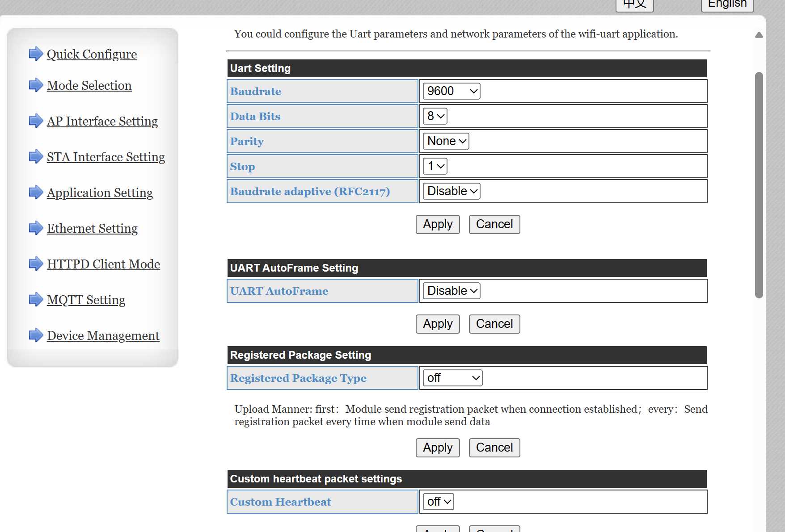Cancel the UART AutoFrame Setting changes

pos(494,324)
